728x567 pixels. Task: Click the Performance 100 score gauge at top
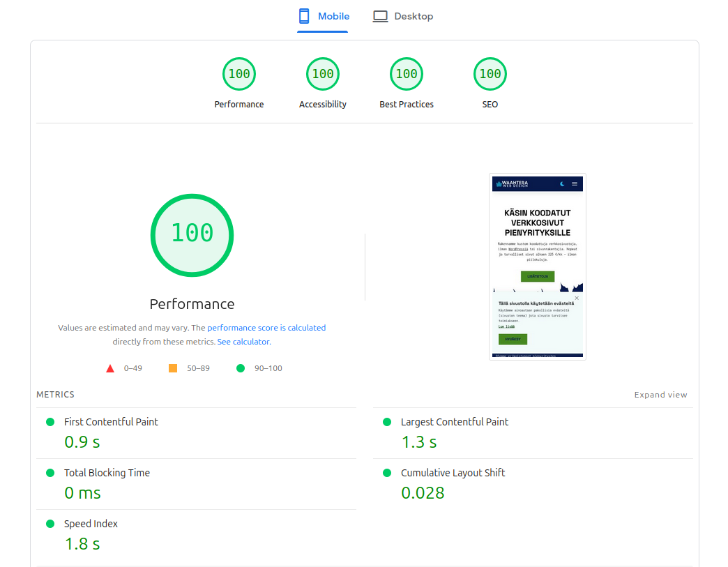pos(239,73)
